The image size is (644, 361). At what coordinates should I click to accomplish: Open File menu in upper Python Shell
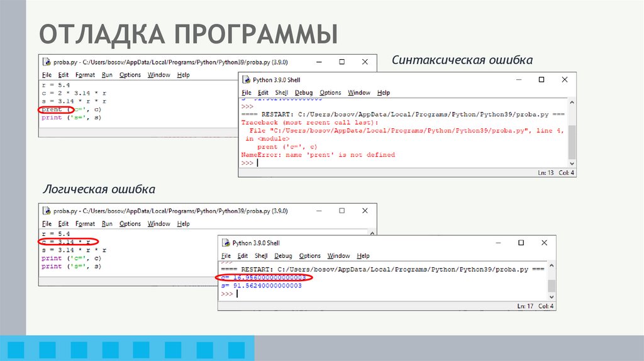(247, 93)
